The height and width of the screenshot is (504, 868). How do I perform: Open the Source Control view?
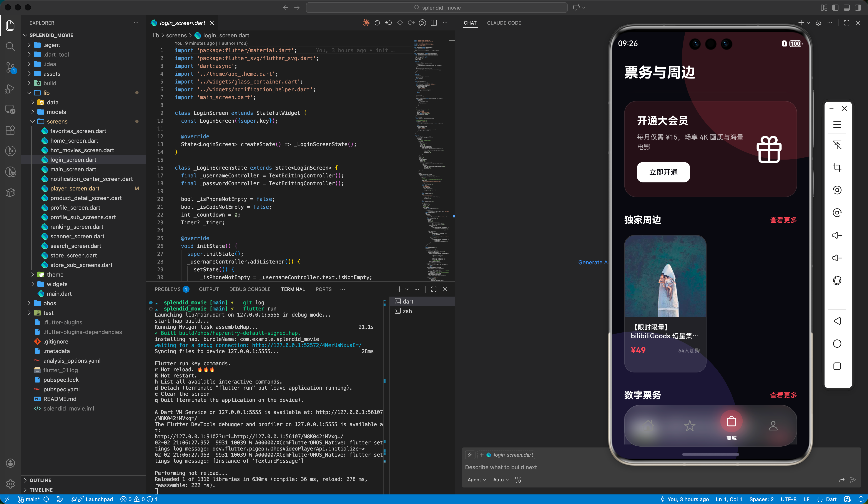pos(10,67)
